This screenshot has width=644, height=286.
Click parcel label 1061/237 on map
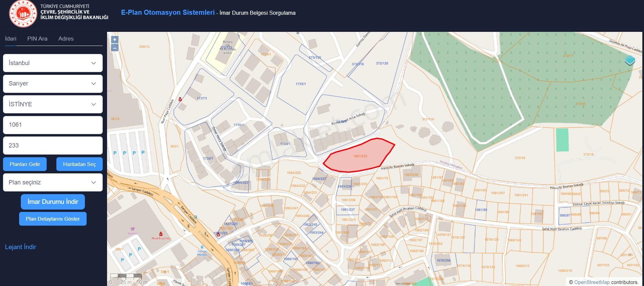(348, 210)
